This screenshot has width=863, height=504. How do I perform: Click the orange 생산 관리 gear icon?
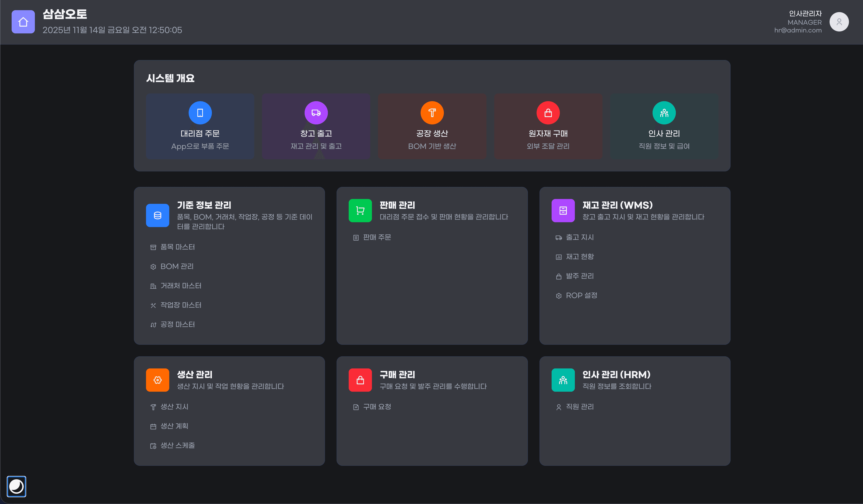point(157,380)
